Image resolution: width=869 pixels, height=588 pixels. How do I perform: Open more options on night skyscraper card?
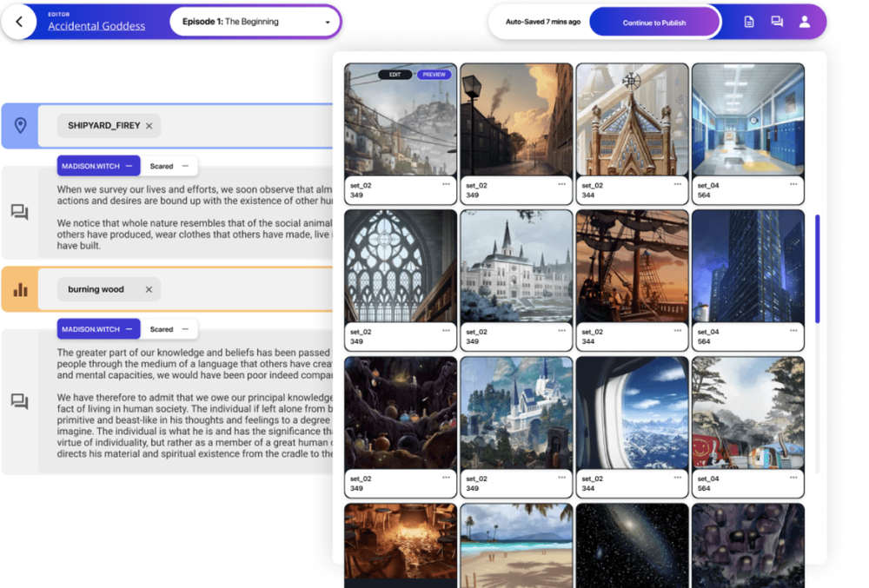793,331
